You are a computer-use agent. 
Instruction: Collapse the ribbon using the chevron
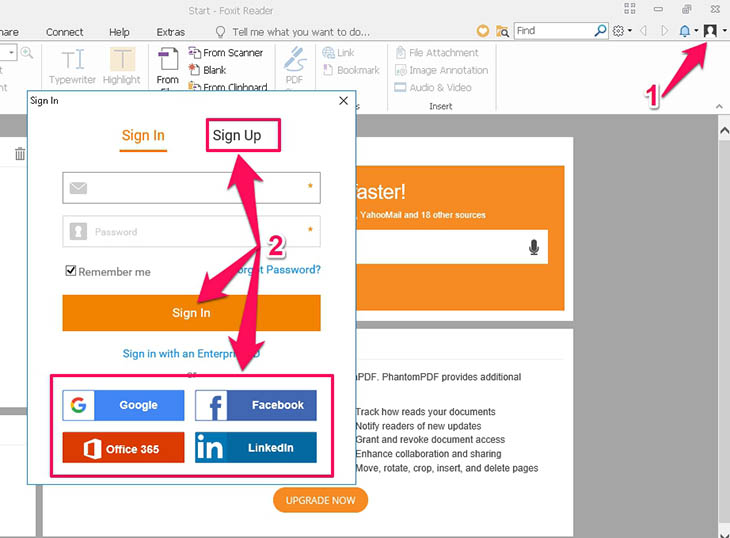pos(719,107)
